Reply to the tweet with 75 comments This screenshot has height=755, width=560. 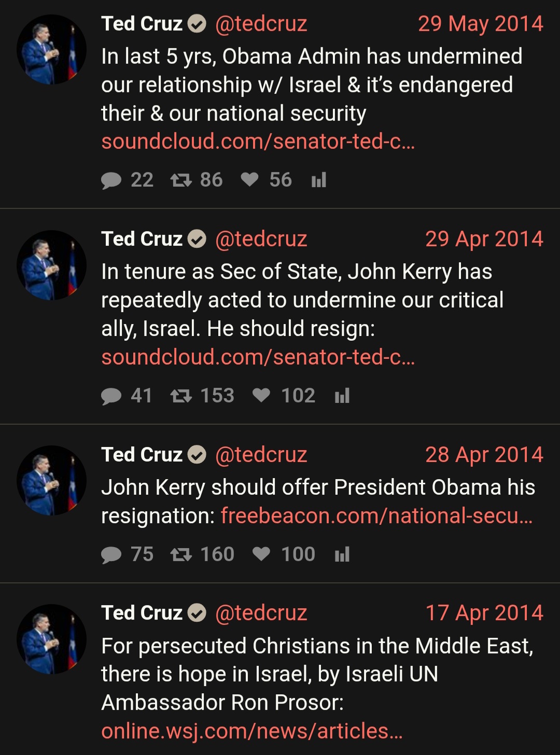(x=111, y=555)
